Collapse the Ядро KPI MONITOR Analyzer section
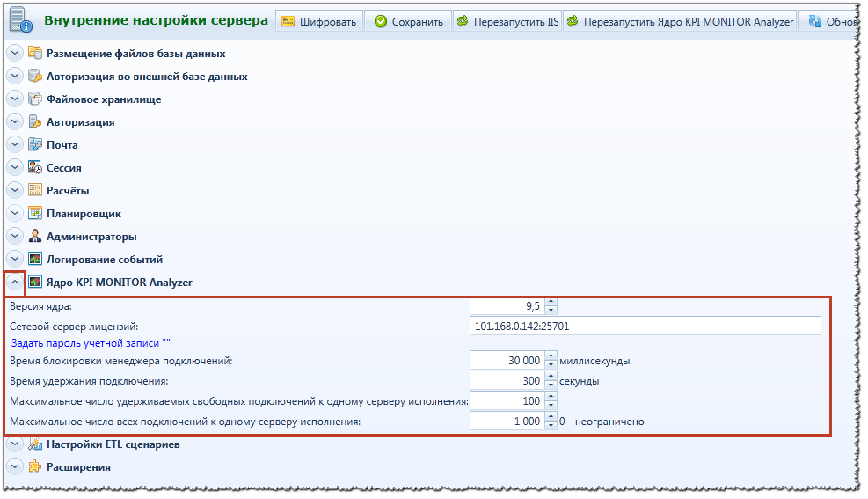 tap(15, 282)
